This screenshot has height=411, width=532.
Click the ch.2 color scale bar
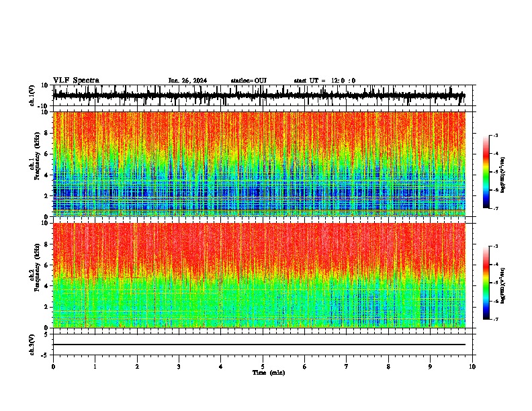[x=486, y=283]
